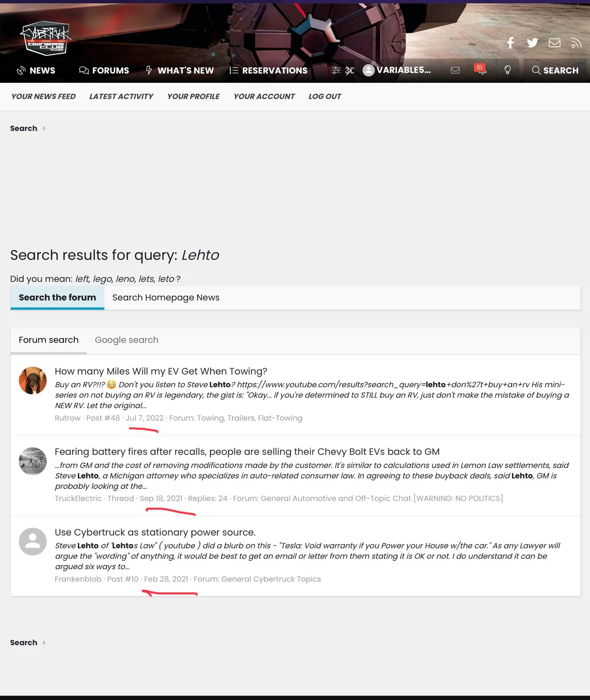Go to WHAT'S NEW section
The width and height of the screenshot is (590, 700).
pyautogui.click(x=180, y=70)
